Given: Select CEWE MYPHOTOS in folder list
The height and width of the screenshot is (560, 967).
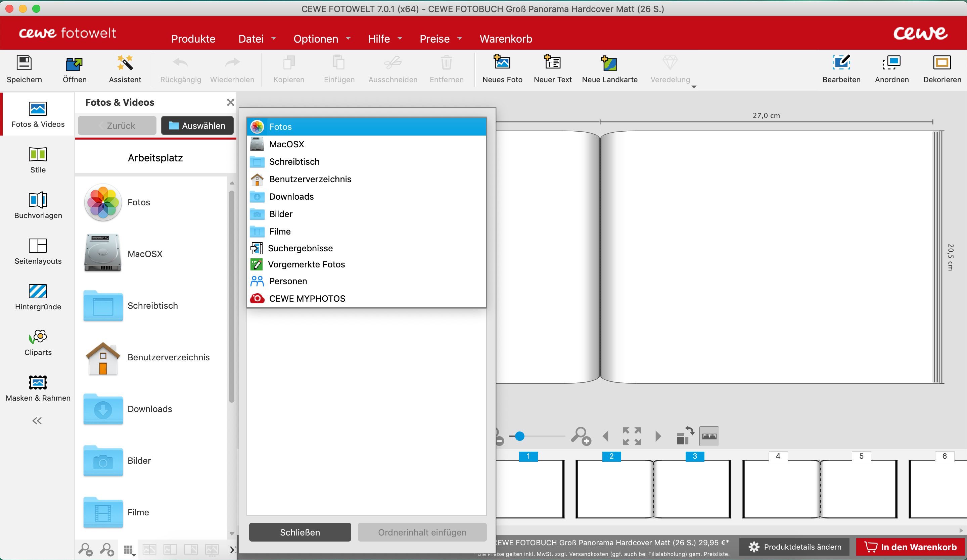Looking at the screenshot, I should click(307, 298).
